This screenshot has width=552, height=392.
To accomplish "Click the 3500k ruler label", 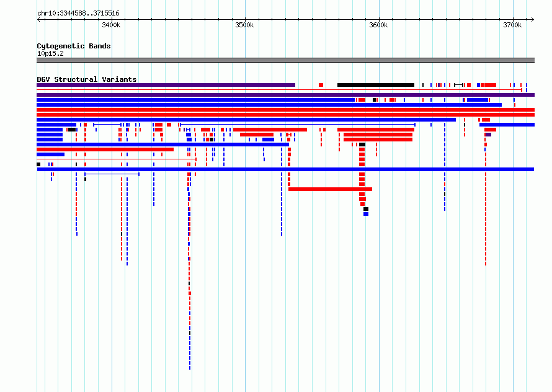I will (244, 25).
